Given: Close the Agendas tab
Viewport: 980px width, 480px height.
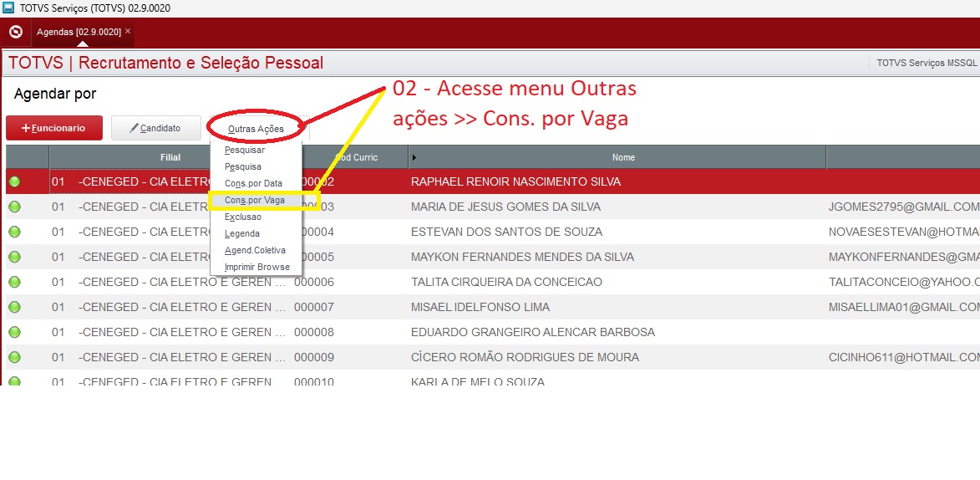Looking at the screenshot, I should tap(128, 31).
